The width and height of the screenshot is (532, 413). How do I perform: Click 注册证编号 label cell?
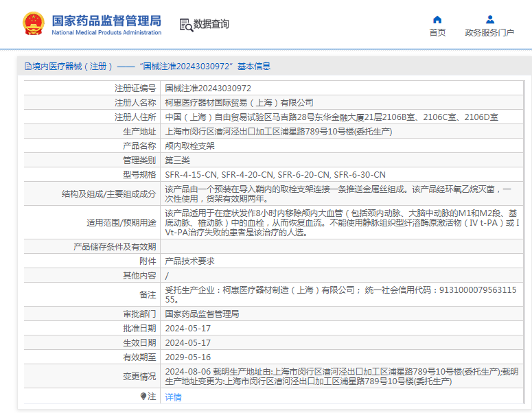135,88
